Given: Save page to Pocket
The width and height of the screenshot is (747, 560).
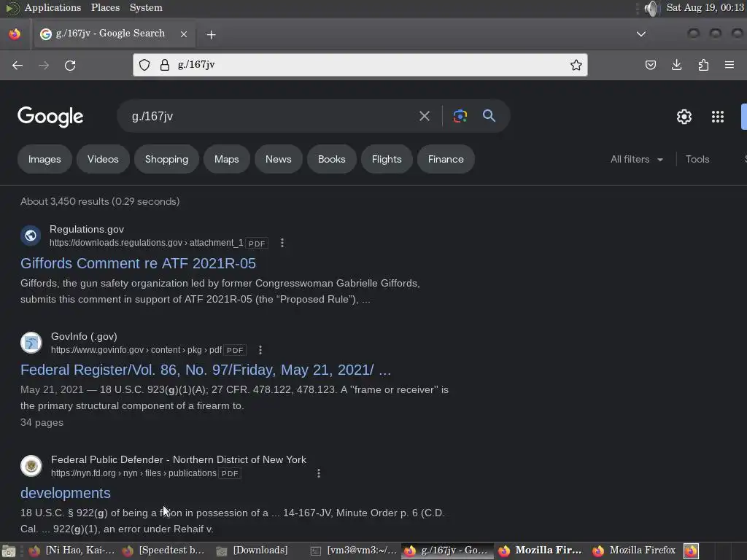Looking at the screenshot, I should (x=650, y=65).
